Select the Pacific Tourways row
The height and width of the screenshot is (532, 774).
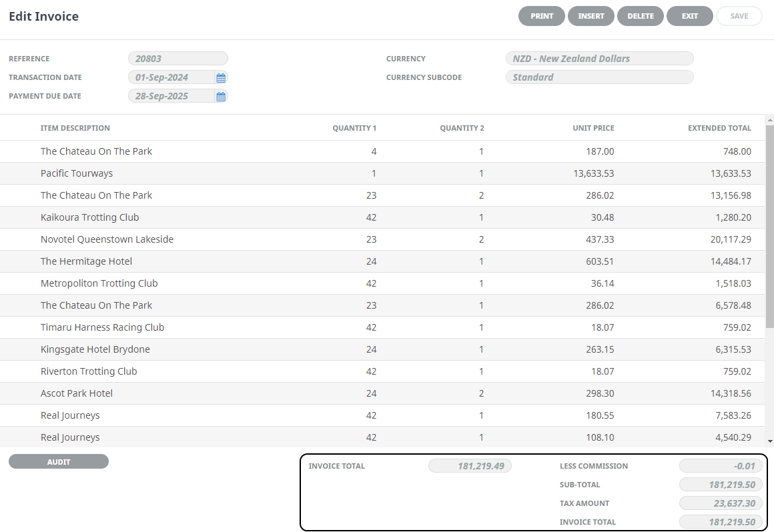point(77,173)
